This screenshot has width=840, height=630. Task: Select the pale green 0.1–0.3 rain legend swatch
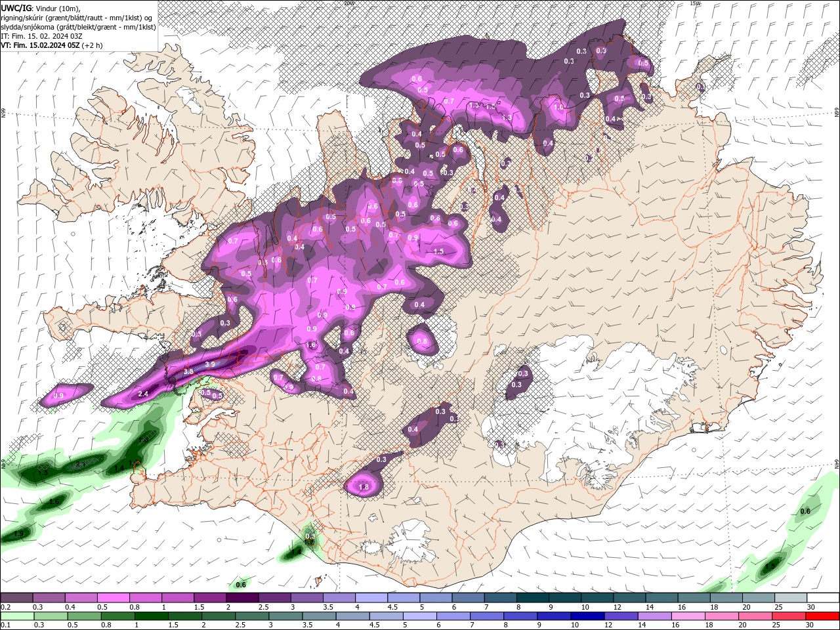tap(16, 616)
